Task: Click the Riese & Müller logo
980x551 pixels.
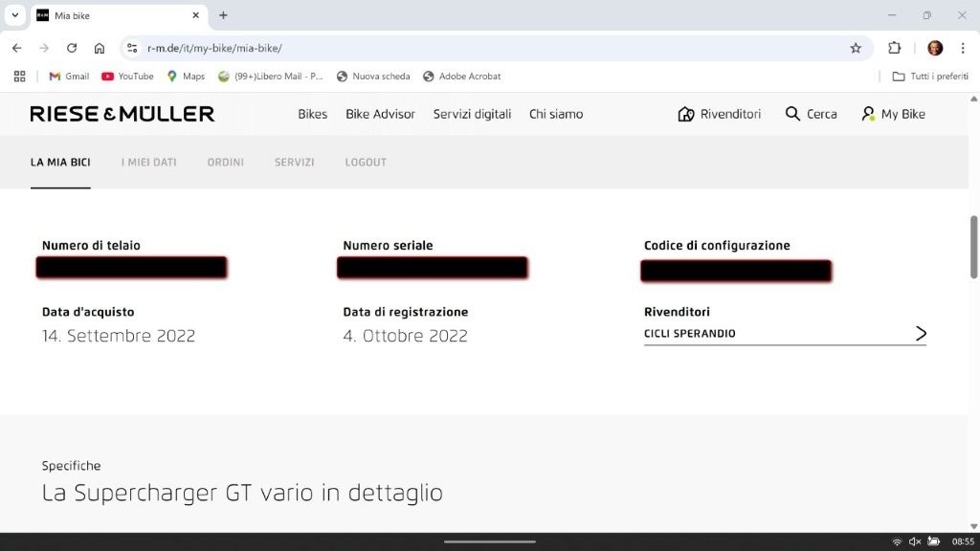Action: 122,114
